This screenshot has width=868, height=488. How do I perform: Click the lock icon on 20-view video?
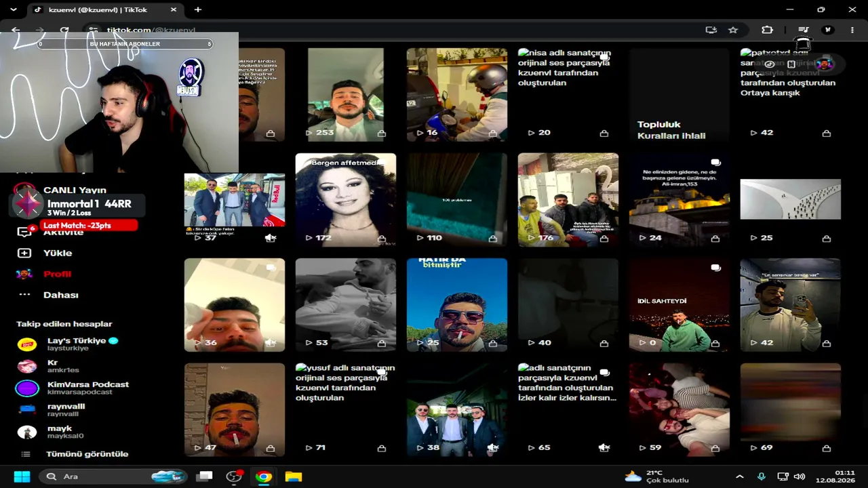(x=604, y=134)
